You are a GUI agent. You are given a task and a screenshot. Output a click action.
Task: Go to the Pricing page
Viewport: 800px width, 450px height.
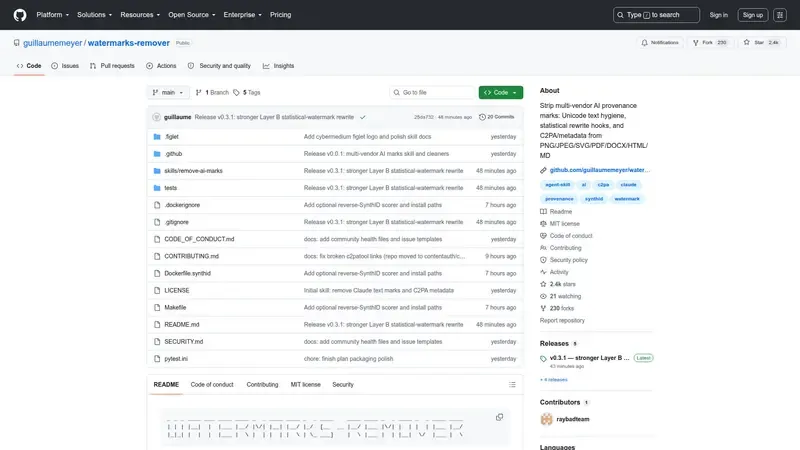tap(281, 15)
